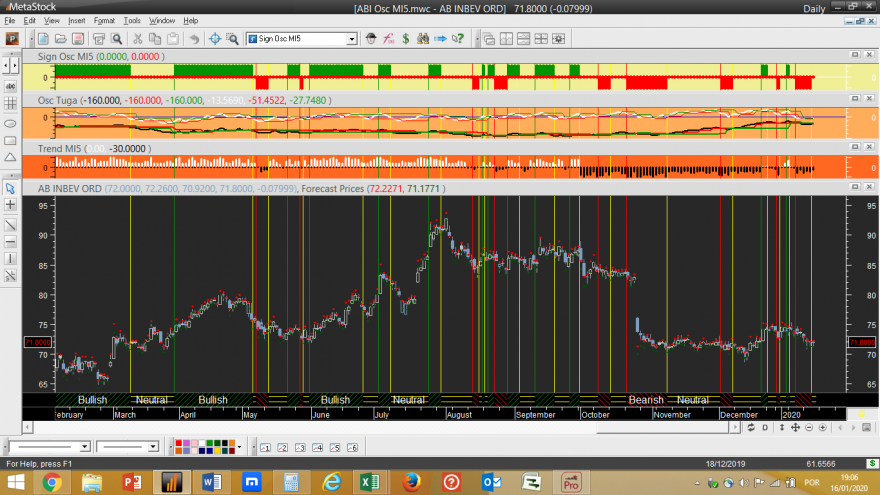
Task: Click the scrollbar left arrow
Action: (x=27, y=428)
